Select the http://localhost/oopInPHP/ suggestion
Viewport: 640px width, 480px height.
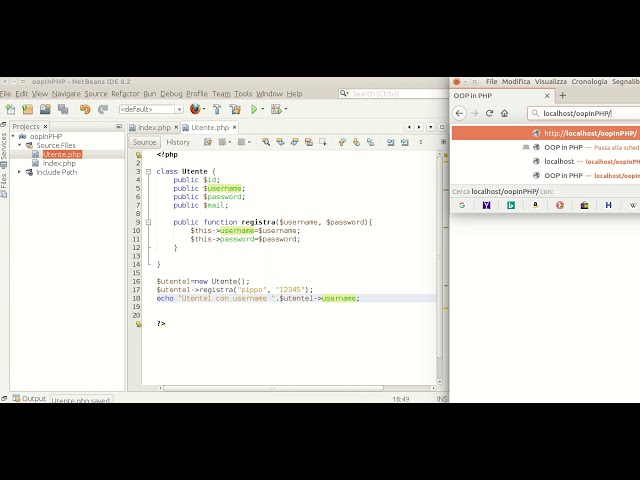546,133
